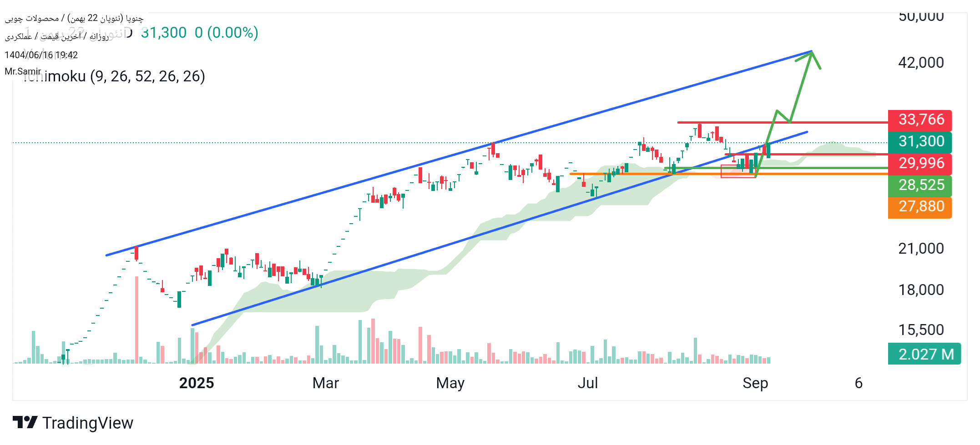Select the Sep label on the time axis
The width and height of the screenshot is (980, 445).
[x=755, y=383]
